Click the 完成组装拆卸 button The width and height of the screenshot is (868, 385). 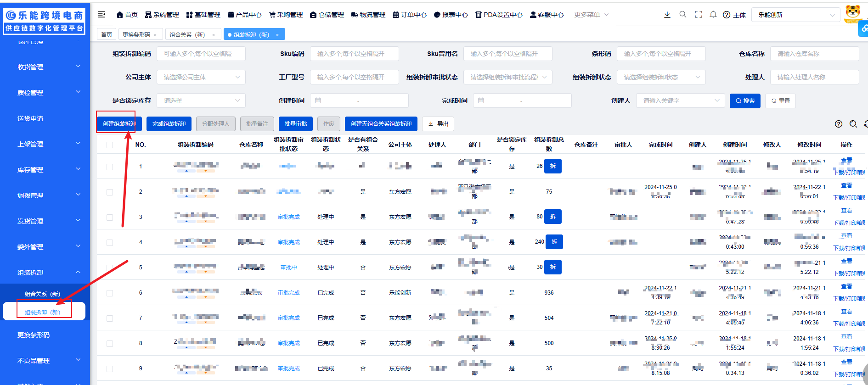coord(169,124)
